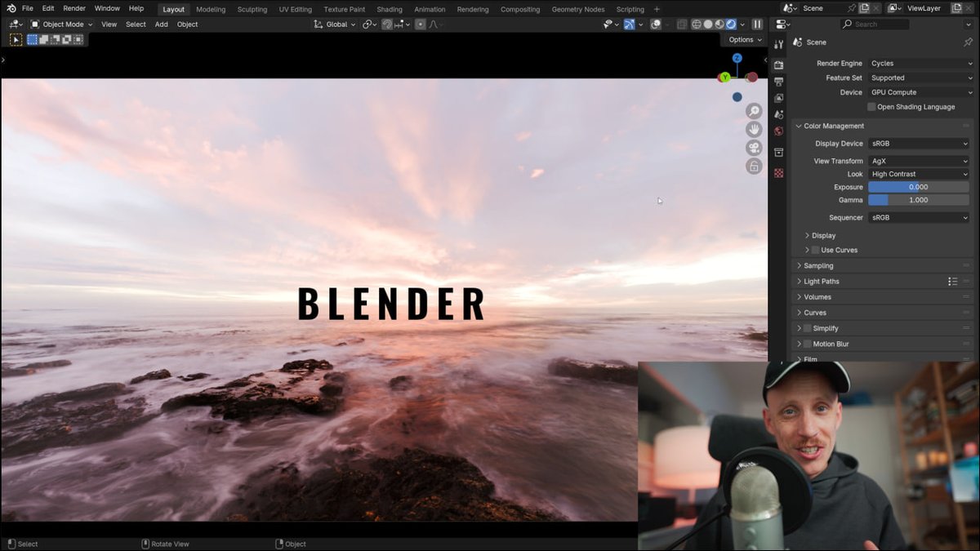This screenshot has height=551, width=980.
Task: Open the Output properties tab icon
Action: click(x=778, y=82)
